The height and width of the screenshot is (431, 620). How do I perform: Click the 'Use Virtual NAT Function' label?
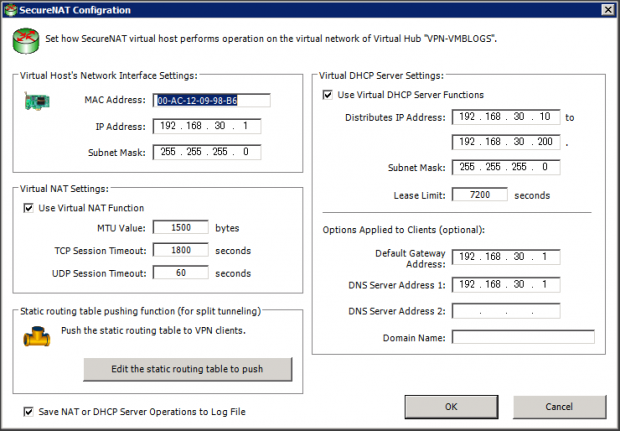click(x=91, y=208)
